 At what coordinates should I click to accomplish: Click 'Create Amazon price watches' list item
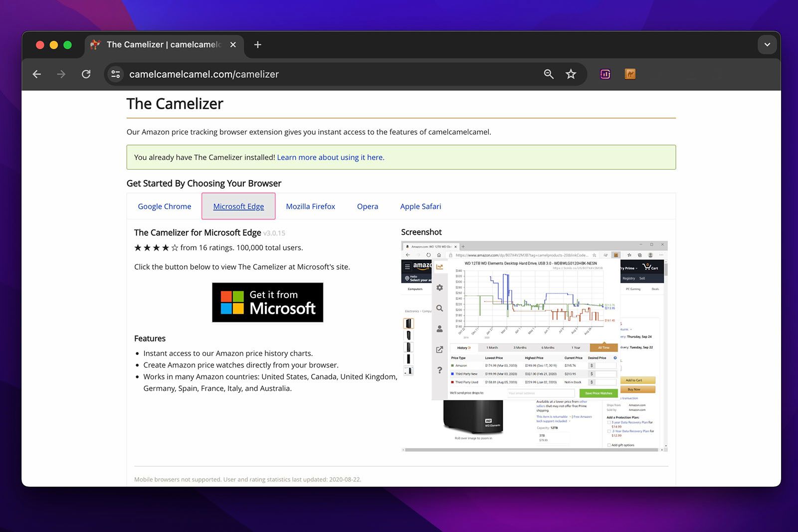pos(241,365)
